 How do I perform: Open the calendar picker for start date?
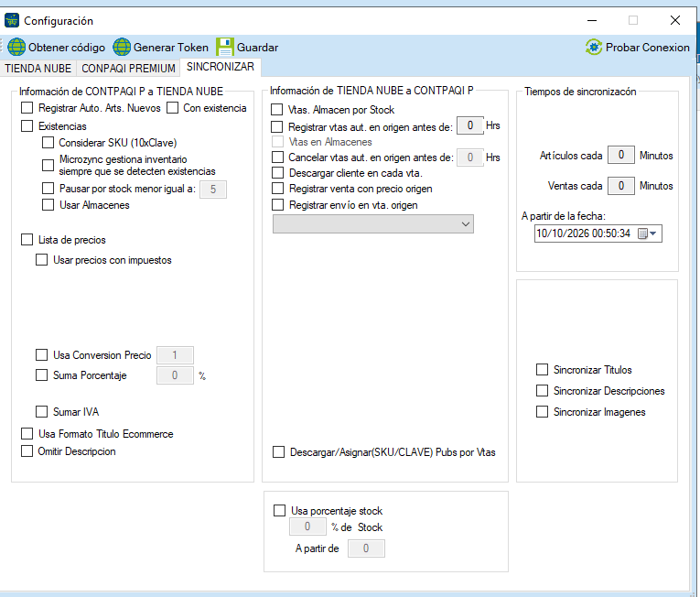click(647, 233)
